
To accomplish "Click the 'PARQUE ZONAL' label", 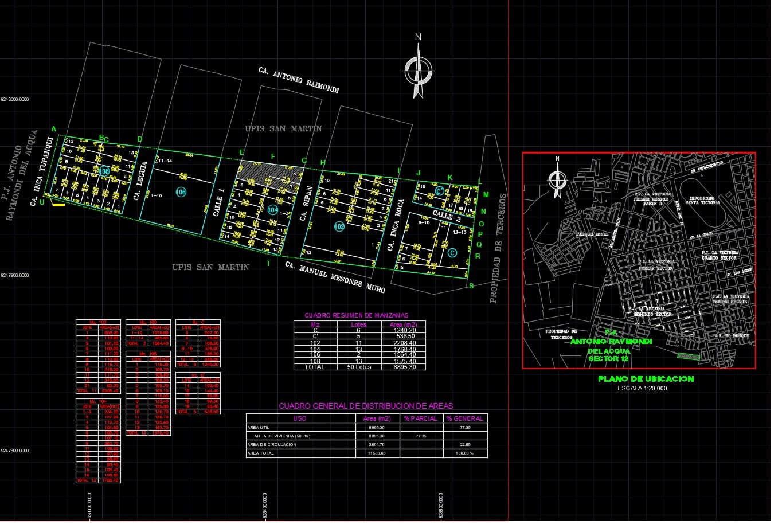I will (592, 234).
